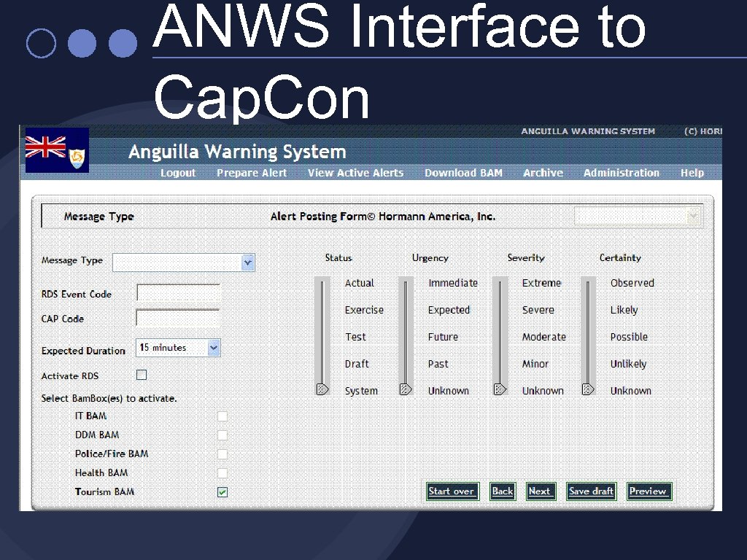Open the faded dropdown in the form header
The width and height of the screenshot is (747, 560).
pyautogui.click(x=637, y=217)
